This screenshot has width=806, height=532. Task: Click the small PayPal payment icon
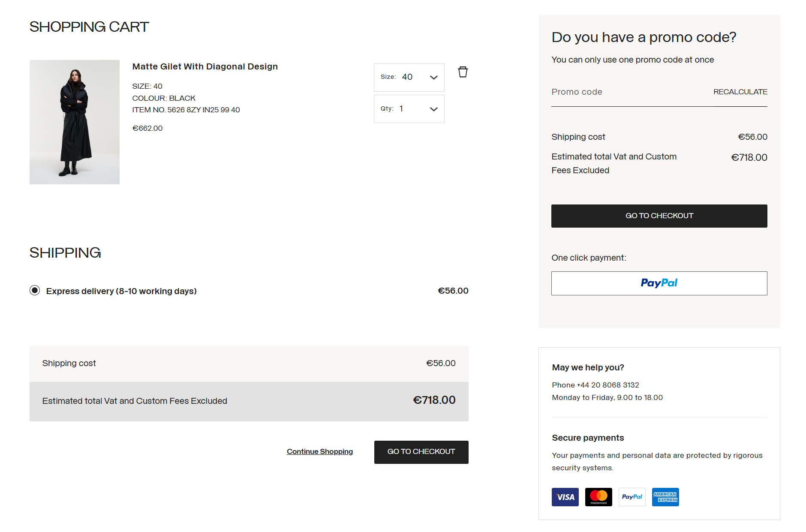(x=632, y=497)
